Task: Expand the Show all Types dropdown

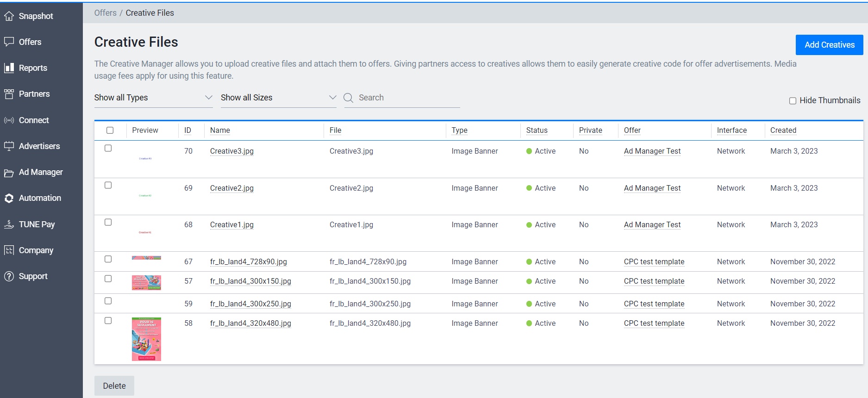Action: click(153, 98)
